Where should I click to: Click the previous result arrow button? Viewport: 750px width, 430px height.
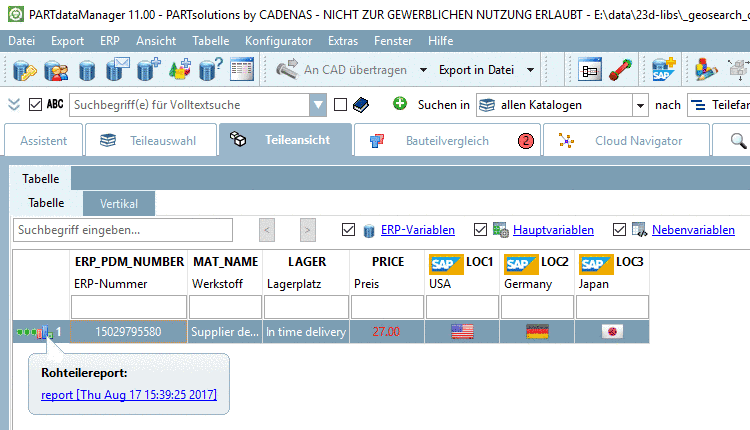(267, 230)
